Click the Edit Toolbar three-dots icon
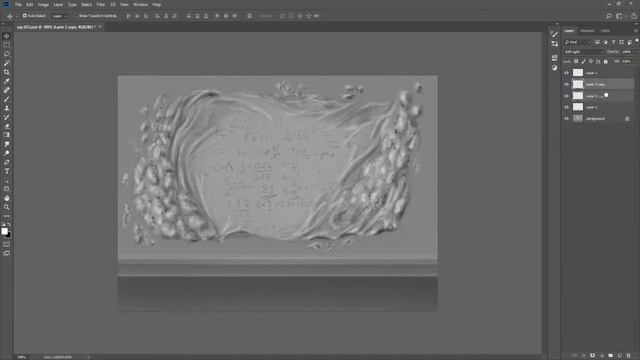 [7, 216]
